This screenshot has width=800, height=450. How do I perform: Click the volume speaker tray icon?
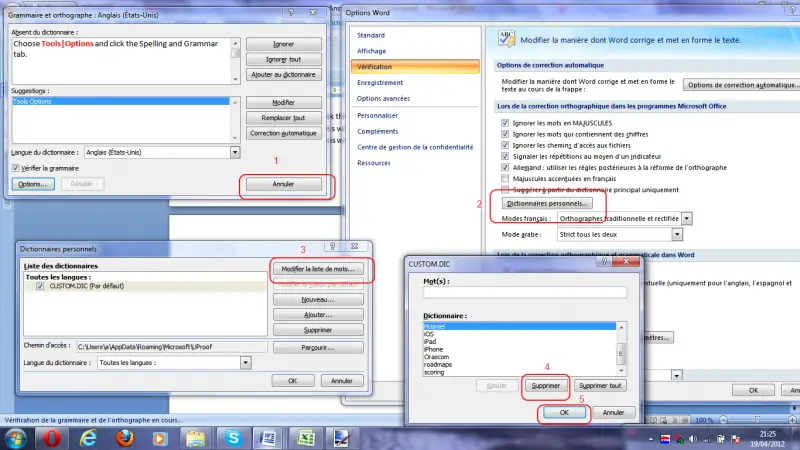[693, 439]
